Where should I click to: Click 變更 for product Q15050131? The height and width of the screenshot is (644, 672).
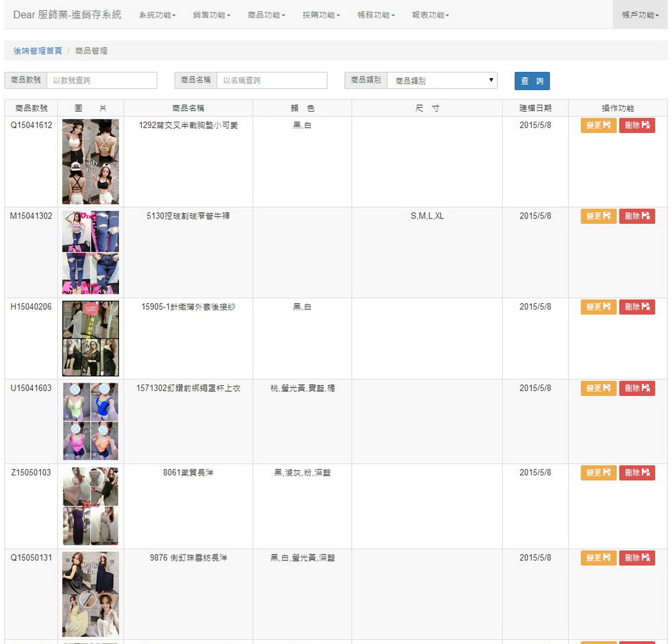coord(598,557)
